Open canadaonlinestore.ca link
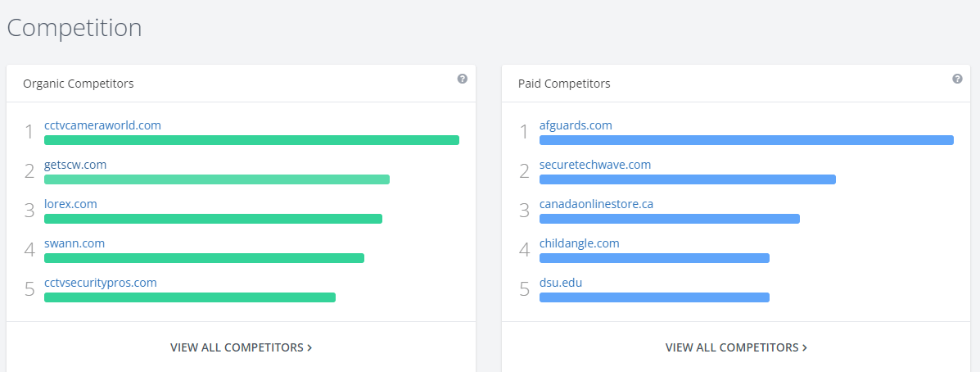 pyautogui.click(x=596, y=204)
